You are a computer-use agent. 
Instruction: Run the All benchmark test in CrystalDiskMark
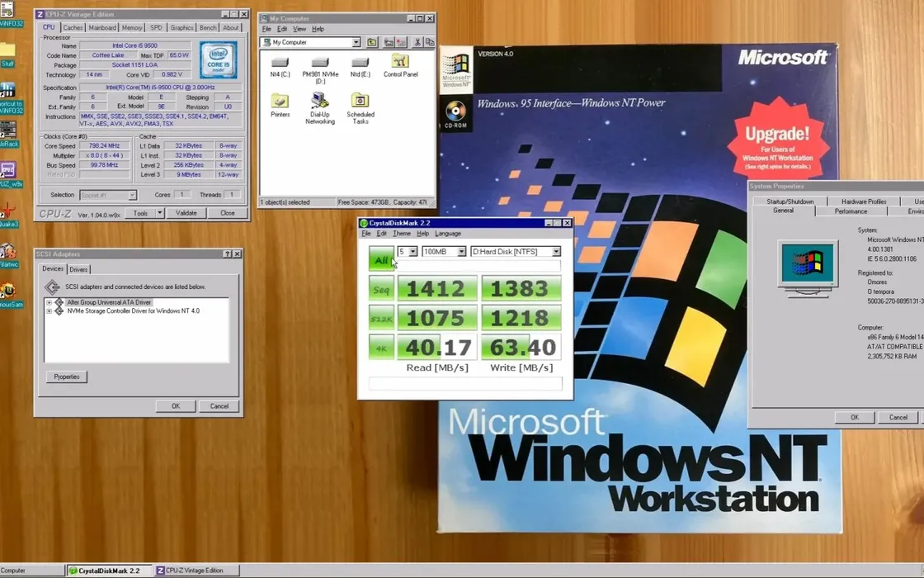379,259
